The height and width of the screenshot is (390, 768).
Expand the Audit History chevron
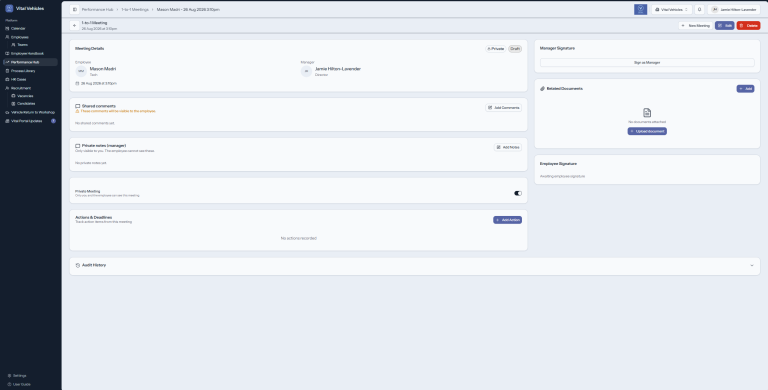coord(752,266)
